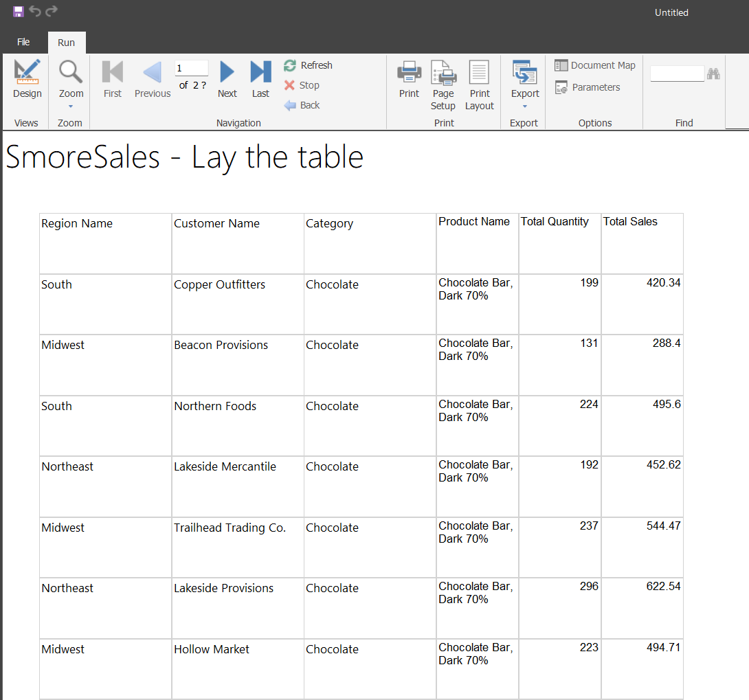Image resolution: width=749 pixels, height=700 pixels.
Task: Click the current page number field
Action: pyautogui.click(x=192, y=68)
